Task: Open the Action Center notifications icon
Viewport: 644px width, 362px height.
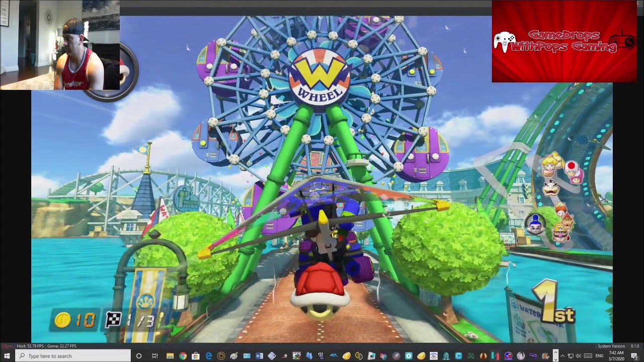Action: (634, 356)
